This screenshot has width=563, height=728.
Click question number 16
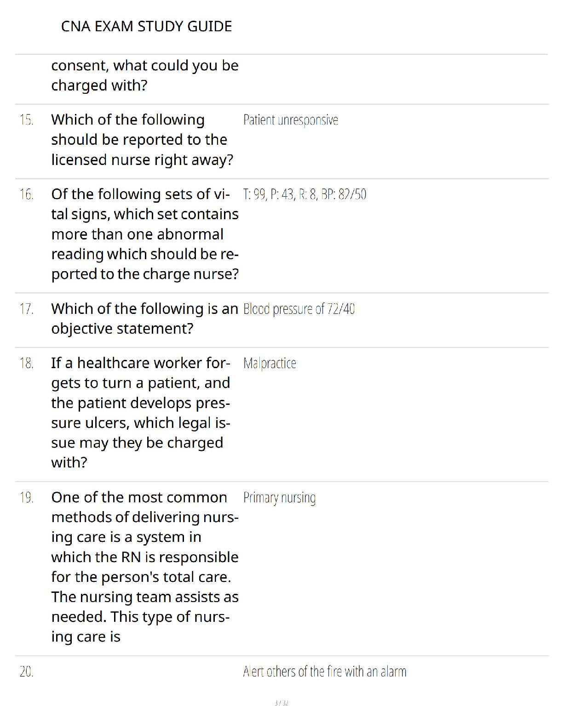tap(26, 194)
